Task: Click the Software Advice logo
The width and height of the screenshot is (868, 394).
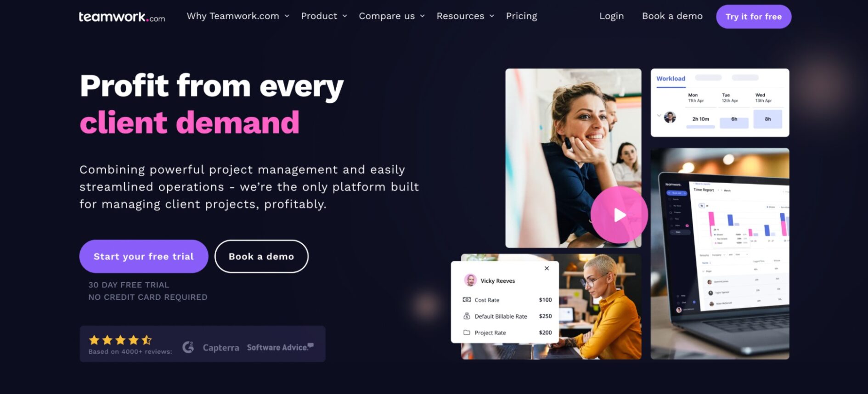Action: click(x=280, y=347)
